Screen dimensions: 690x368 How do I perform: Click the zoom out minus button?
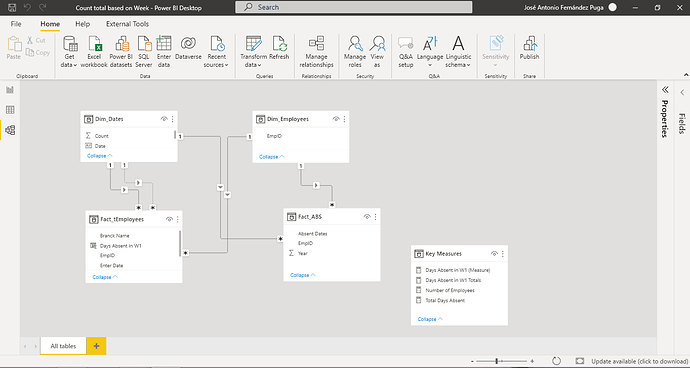pyautogui.click(x=472, y=361)
